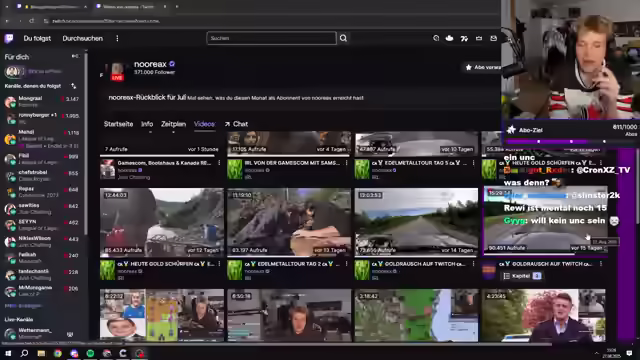Open Du folgst in top navigation
The height and width of the screenshot is (360, 640).
(37, 38)
